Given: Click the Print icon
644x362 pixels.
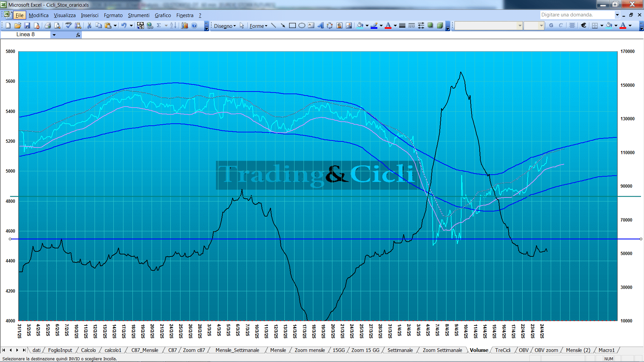Looking at the screenshot, I should click(x=48, y=25).
